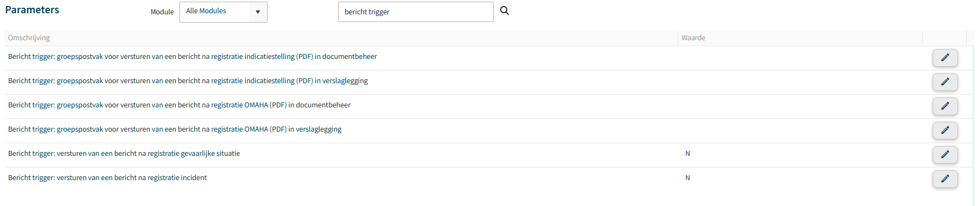Edit indicatiestelling (PDF) in documentbeheer parameter
This screenshot has height=206, width=980.
pyautogui.click(x=945, y=58)
